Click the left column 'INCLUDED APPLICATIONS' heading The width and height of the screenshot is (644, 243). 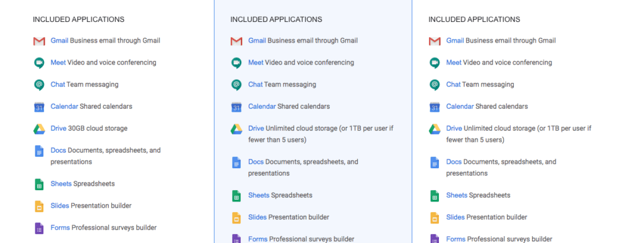(x=79, y=19)
